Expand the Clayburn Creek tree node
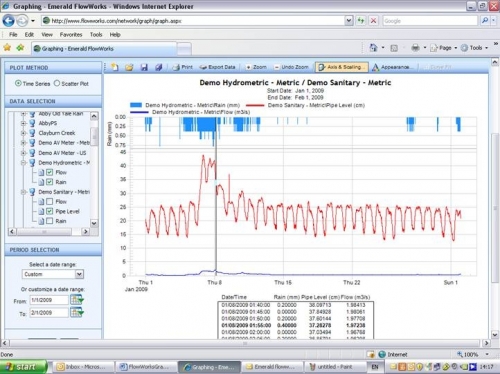 pyautogui.click(x=23, y=133)
